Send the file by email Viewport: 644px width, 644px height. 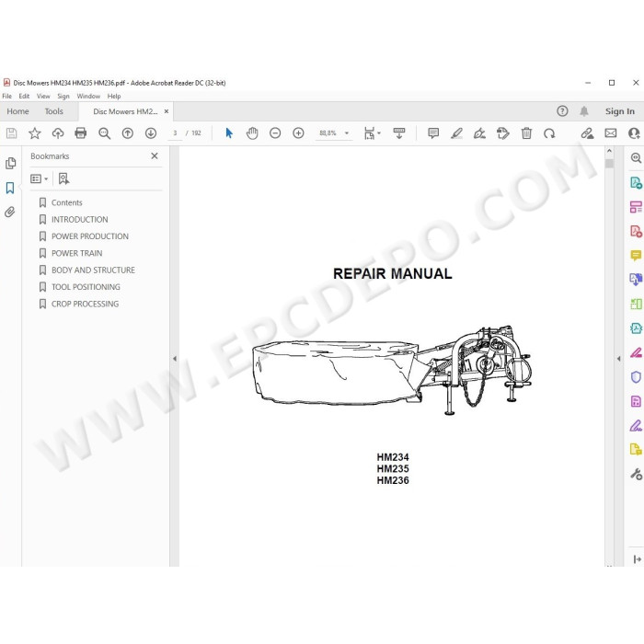pos(611,133)
